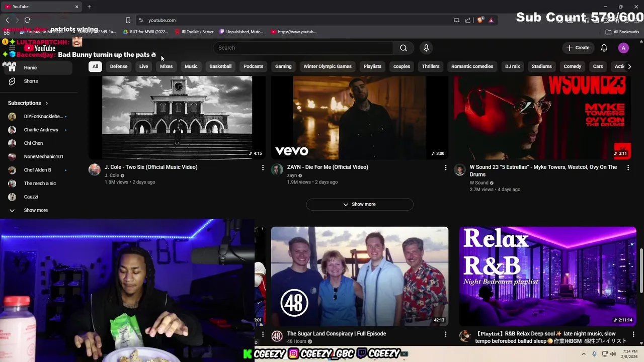
Task: Open more options for ZAYN video
Action: pyautogui.click(x=445, y=167)
